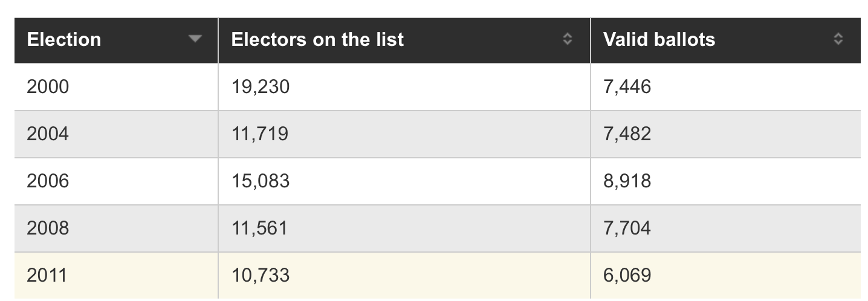Click the valid ballots value 8,918

(627, 181)
